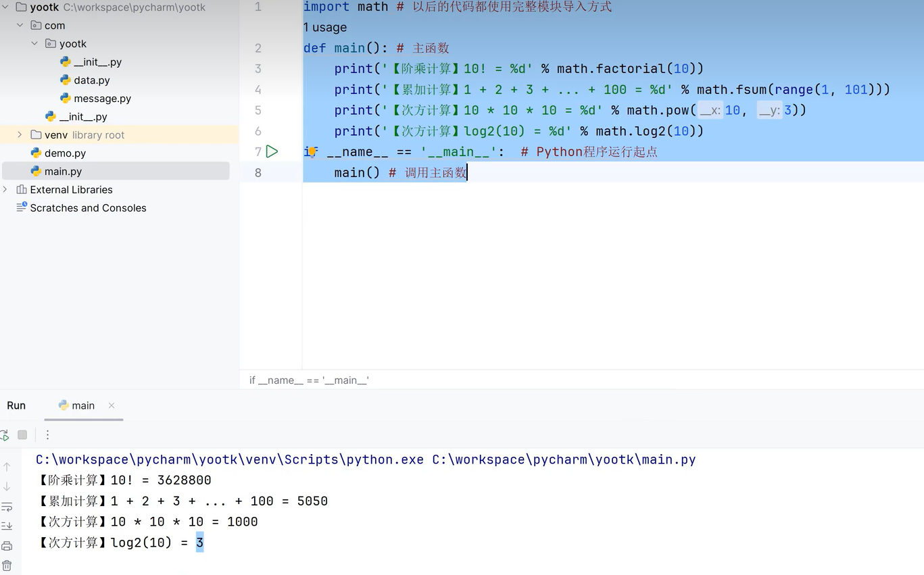The height and width of the screenshot is (575, 924).
Task: Place cursor at end of line 8
Action: coord(468,173)
